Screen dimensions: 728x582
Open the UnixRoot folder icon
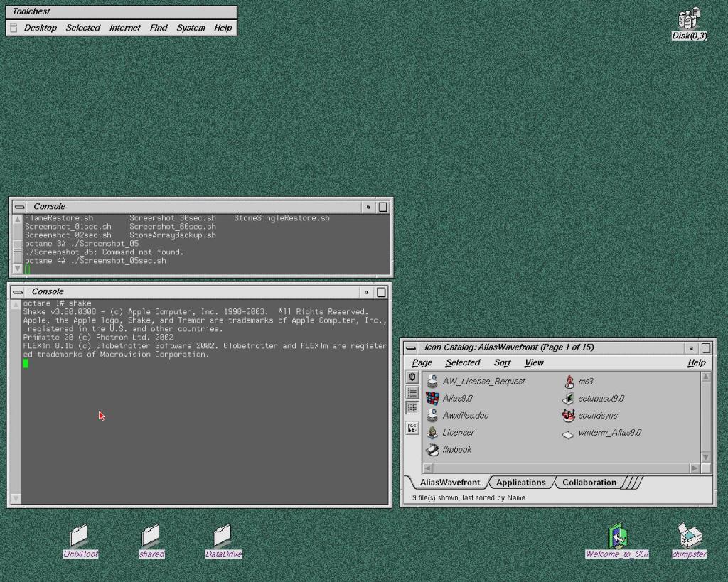80,537
